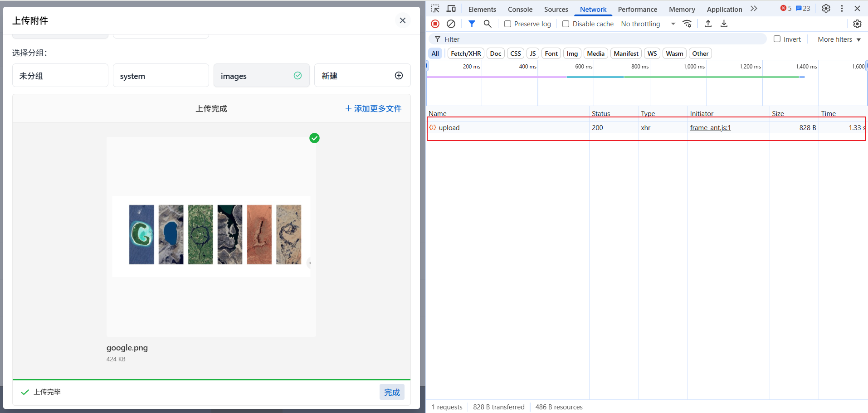The height and width of the screenshot is (413, 868).
Task: Switch to the Console tab
Action: click(x=520, y=9)
